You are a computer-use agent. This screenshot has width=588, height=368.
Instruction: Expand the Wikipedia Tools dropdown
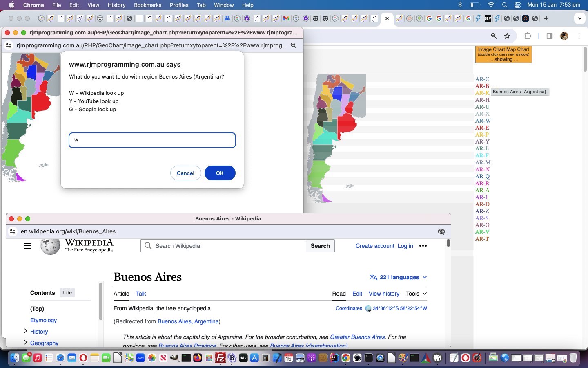pyautogui.click(x=416, y=294)
